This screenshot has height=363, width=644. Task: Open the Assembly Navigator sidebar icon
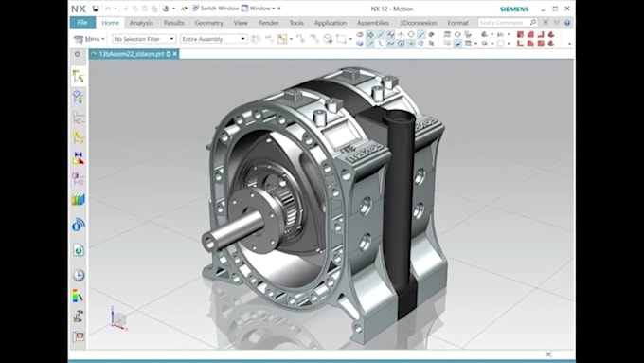pos(78,97)
